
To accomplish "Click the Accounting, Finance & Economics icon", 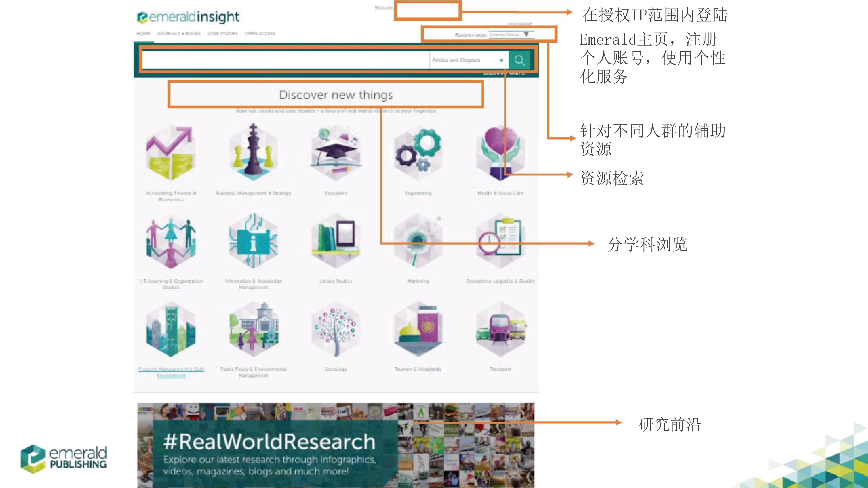I will (171, 152).
